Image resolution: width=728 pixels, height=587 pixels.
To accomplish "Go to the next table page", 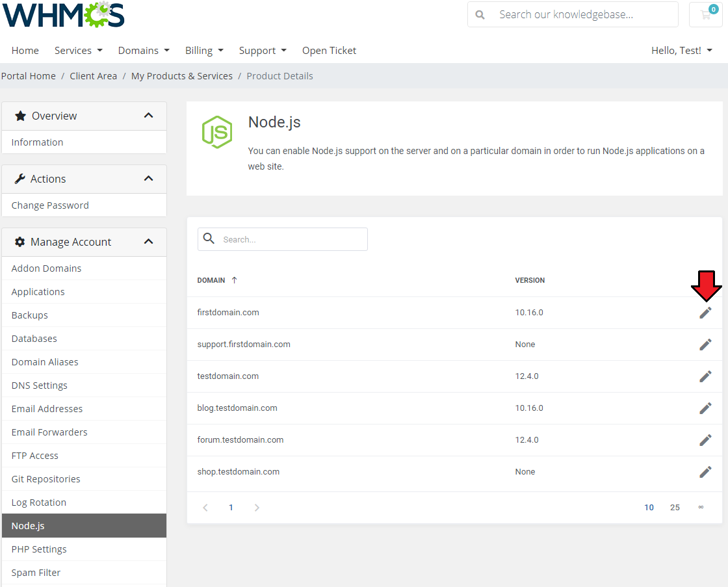I will [257, 508].
